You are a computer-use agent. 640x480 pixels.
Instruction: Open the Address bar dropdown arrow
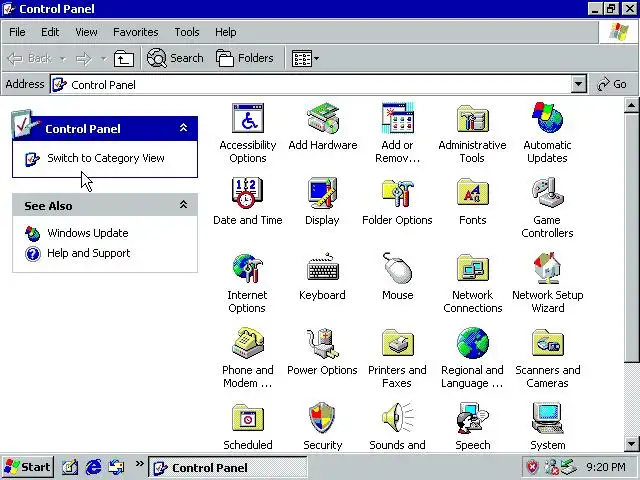tap(578, 84)
